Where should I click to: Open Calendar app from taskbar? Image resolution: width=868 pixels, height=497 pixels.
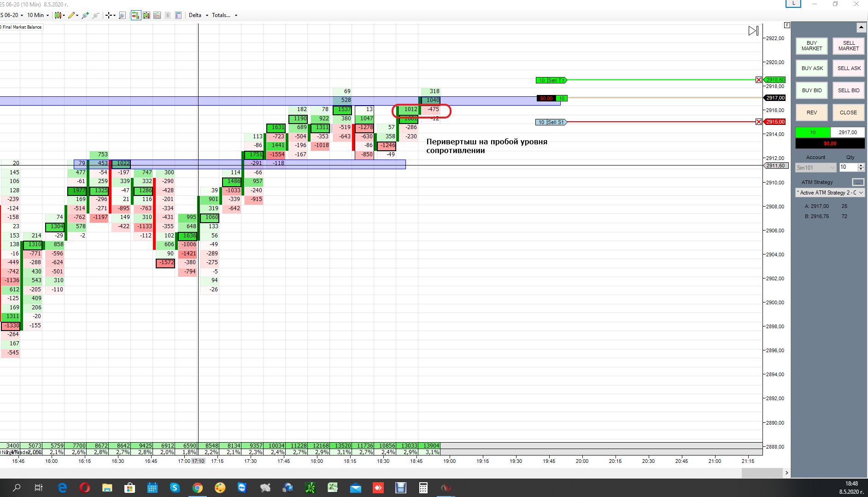pos(152,488)
